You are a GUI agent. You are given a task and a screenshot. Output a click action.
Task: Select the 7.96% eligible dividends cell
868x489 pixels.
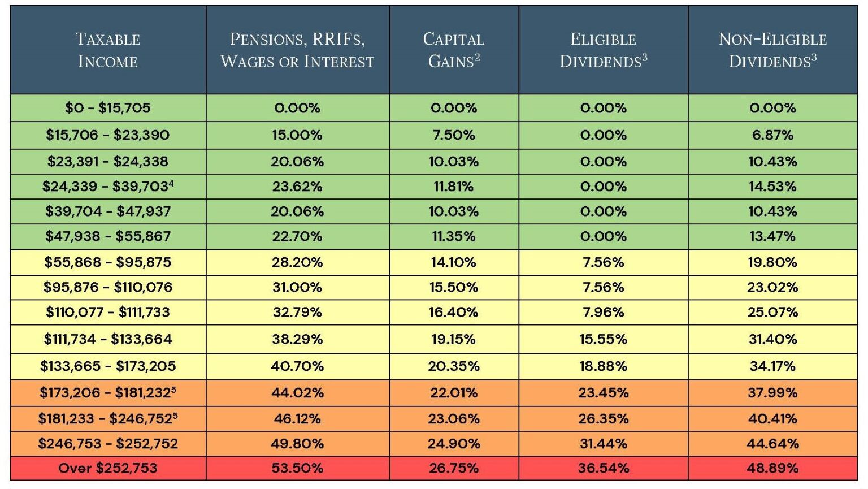point(603,312)
